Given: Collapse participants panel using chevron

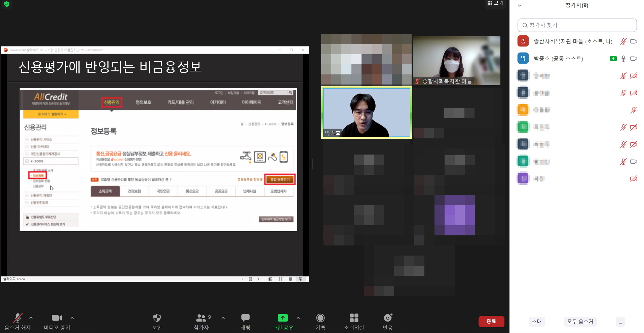Looking at the screenshot, I should tap(520, 5).
